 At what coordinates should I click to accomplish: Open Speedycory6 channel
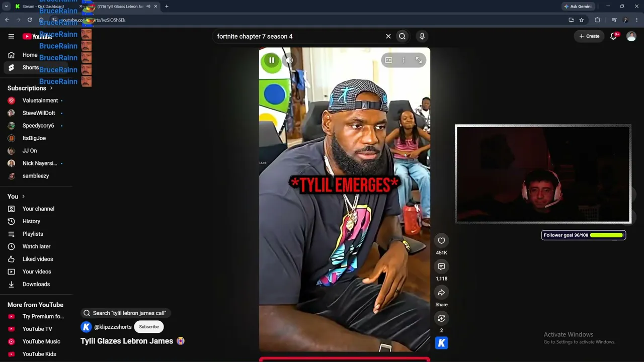pyautogui.click(x=36, y=126)
